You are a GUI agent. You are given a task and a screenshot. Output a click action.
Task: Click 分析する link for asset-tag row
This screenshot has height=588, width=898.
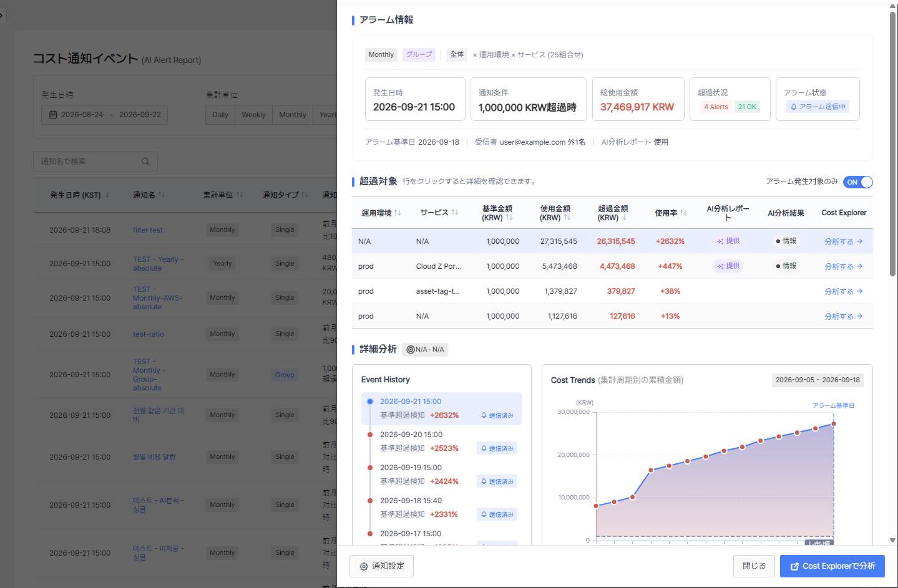point(843,291)
